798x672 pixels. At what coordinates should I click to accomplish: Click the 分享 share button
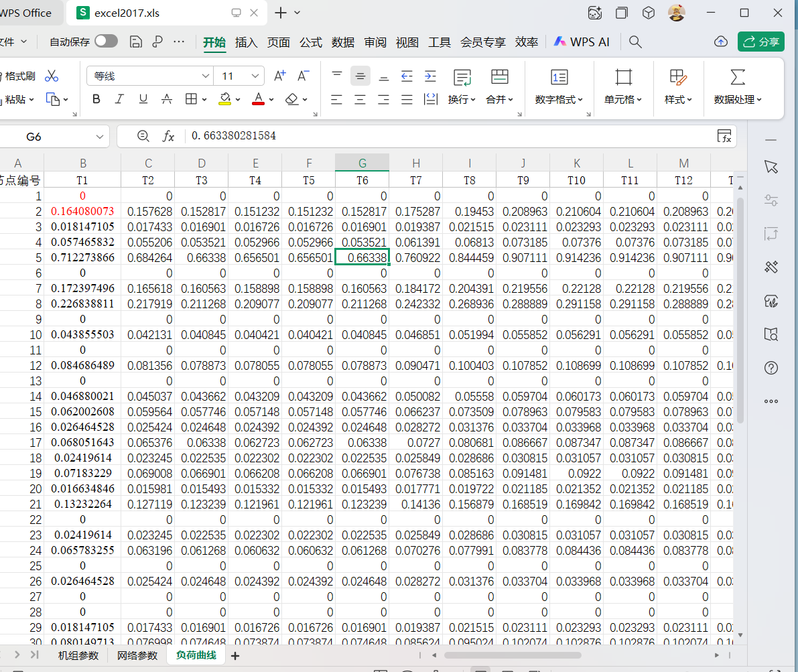pos(761,42)
